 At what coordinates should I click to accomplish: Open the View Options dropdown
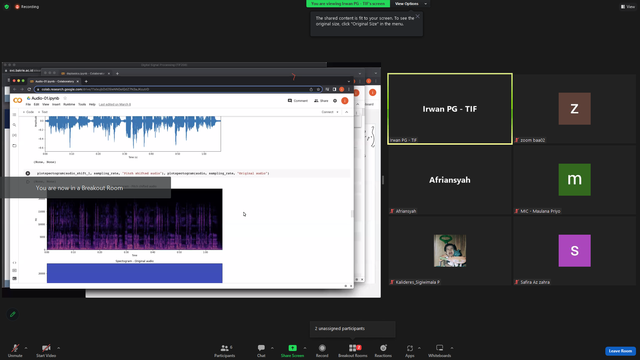point(410,4)
